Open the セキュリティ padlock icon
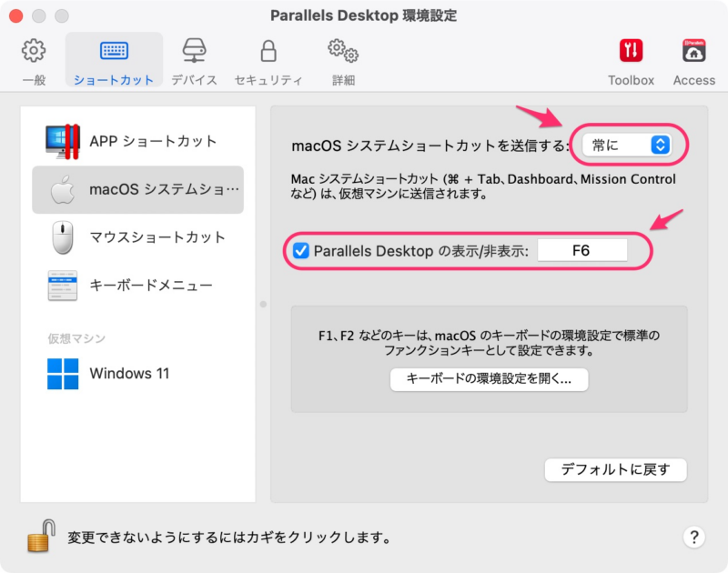The width and height of the screenshot is (728, 573). pyautogui.click(x=268, y=51)
